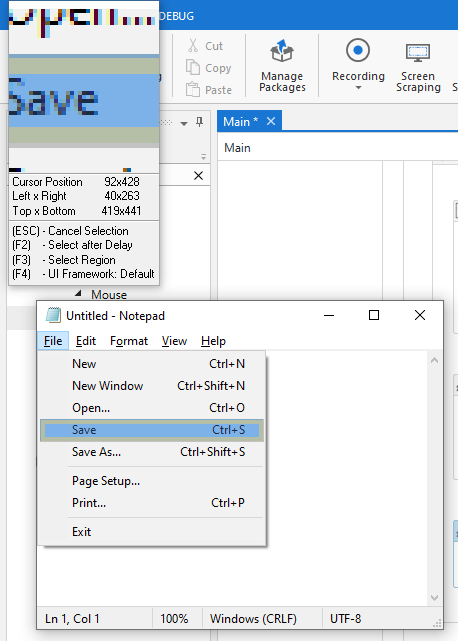Image resolution: width=458 pixels, height=641 pixels.
Task: Collapse the Mouse tree node
Action: [78, 294]
